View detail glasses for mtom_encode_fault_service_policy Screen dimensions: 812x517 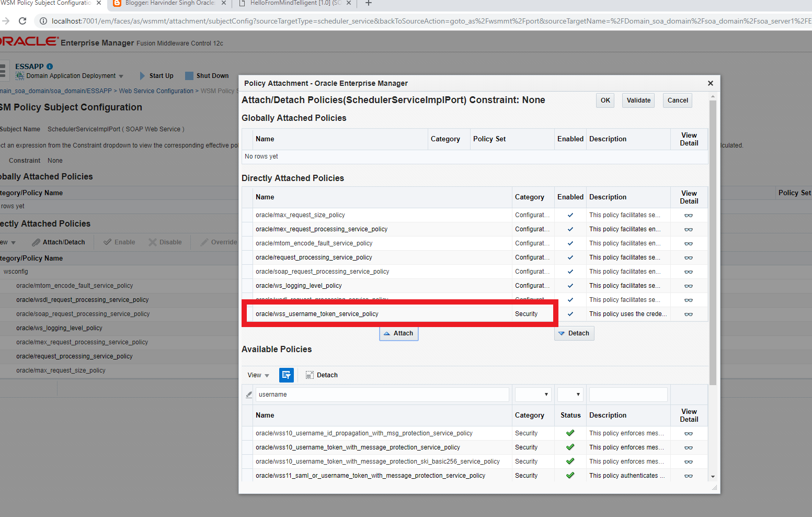coord(689,243)
